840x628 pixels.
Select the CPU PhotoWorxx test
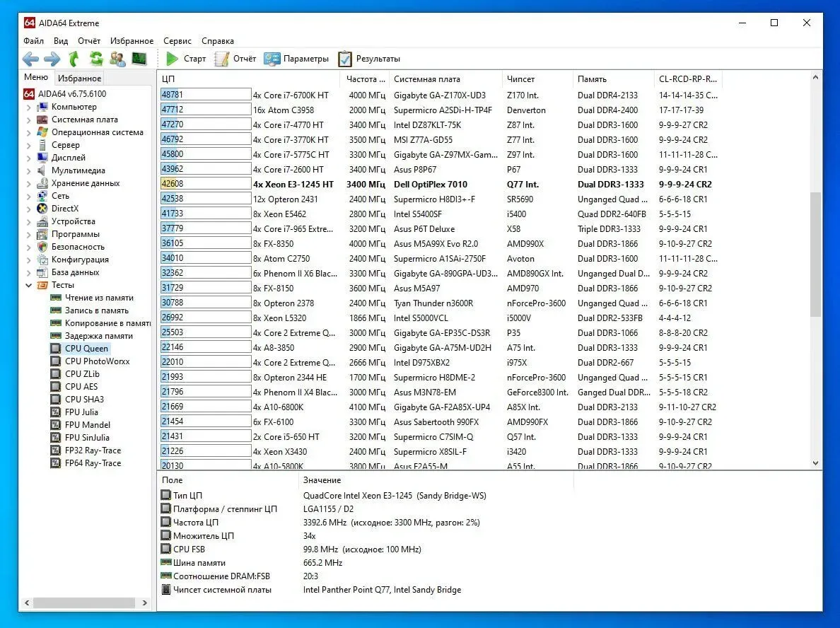tap(97, 361)
